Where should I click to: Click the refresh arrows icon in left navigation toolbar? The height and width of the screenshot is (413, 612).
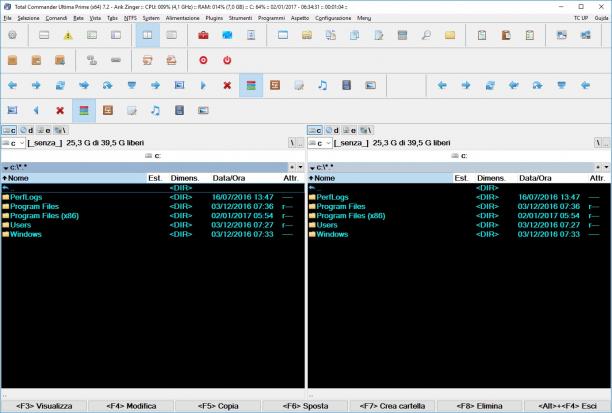click(x=60, y=85)
